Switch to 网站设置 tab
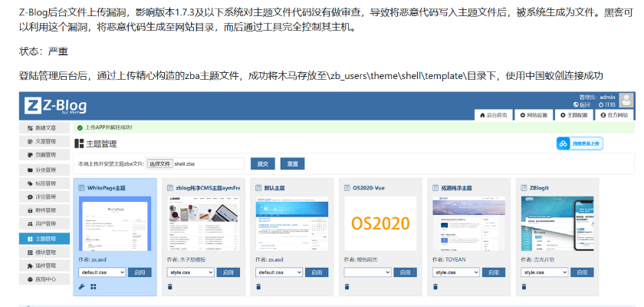Image resolution: width=644 pixels, height=307 pixels. click(534, 115)
